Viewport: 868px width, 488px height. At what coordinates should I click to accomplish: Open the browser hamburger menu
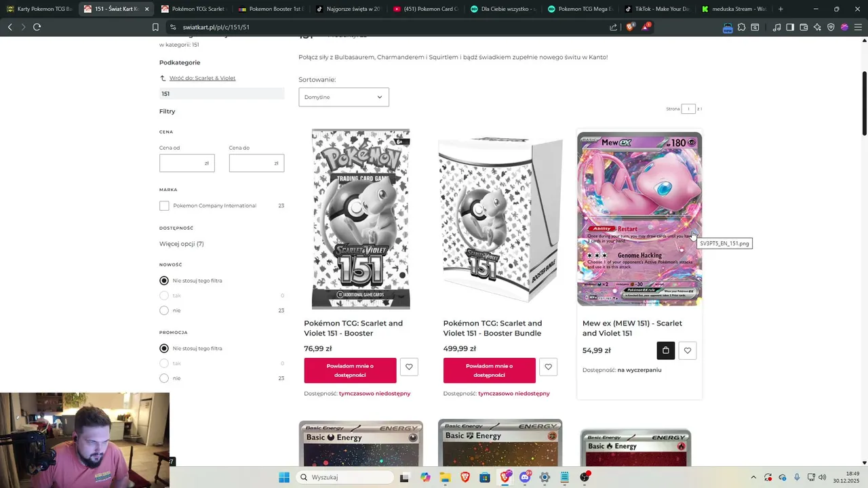pyautogui.click(x=858, y=27)
